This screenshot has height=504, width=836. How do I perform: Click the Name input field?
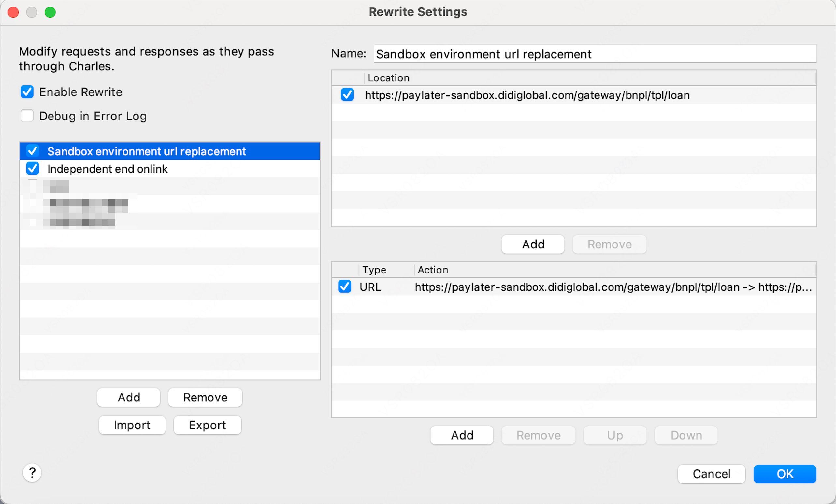(595, 54)
